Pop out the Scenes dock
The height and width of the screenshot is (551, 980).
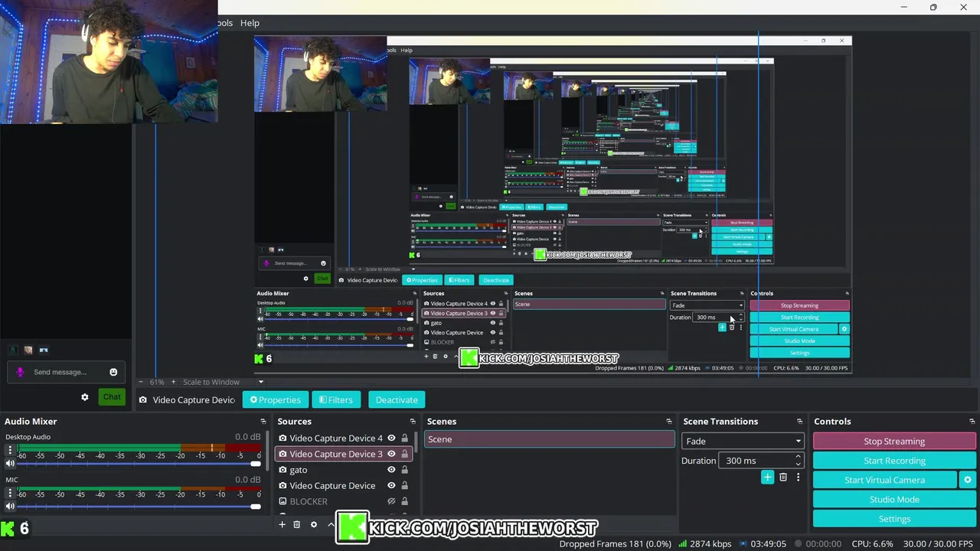669,422
